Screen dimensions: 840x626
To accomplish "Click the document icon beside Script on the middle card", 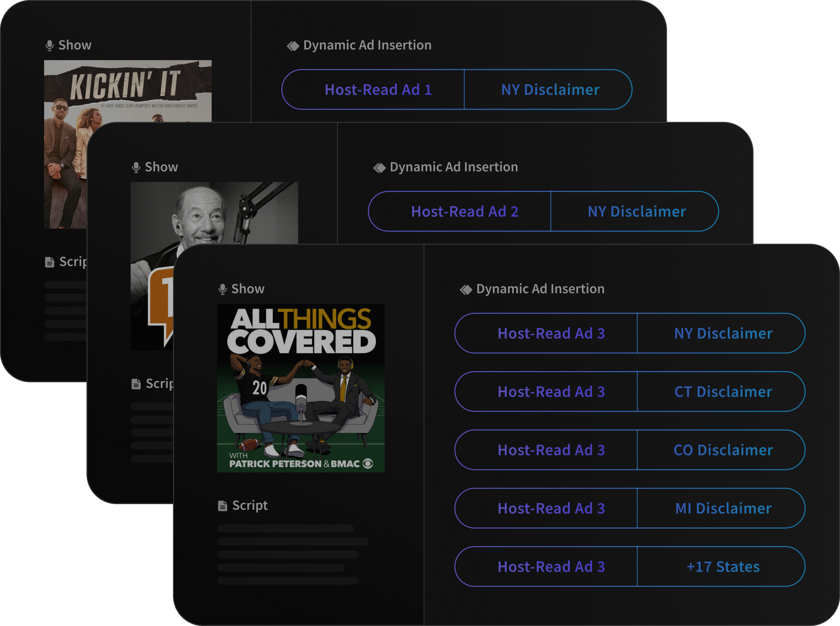I will point(136,384).
